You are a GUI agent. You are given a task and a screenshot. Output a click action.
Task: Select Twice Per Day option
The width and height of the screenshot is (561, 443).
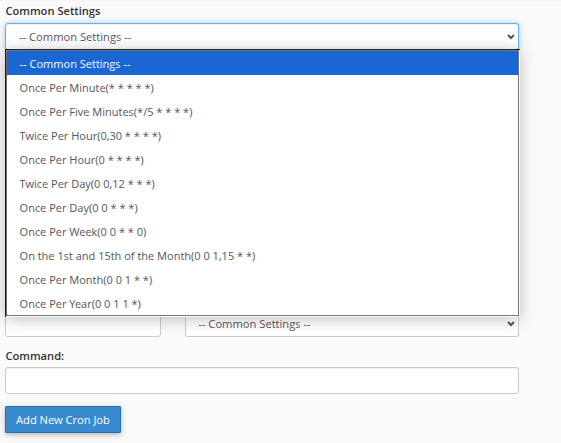point(262,184)
